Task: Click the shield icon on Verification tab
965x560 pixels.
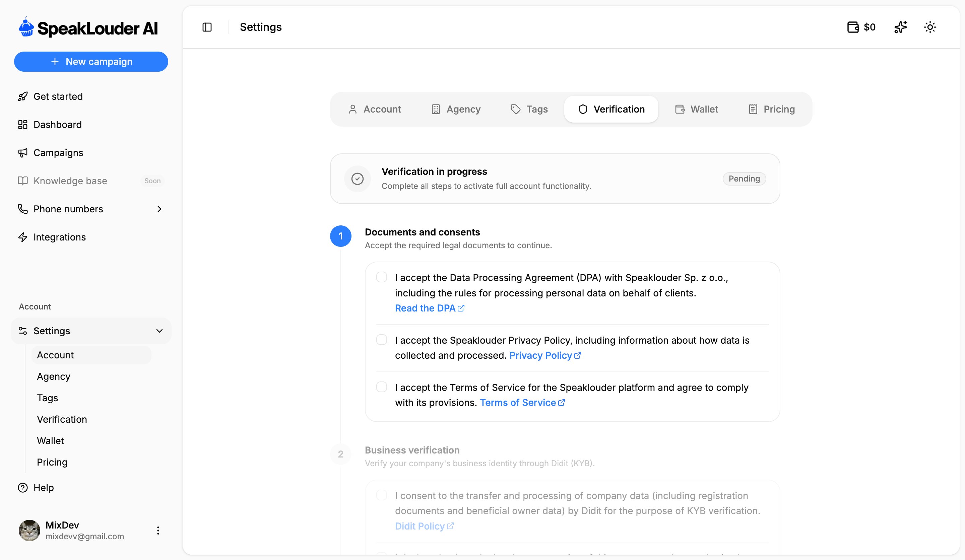Action: [x=583, y=110]
